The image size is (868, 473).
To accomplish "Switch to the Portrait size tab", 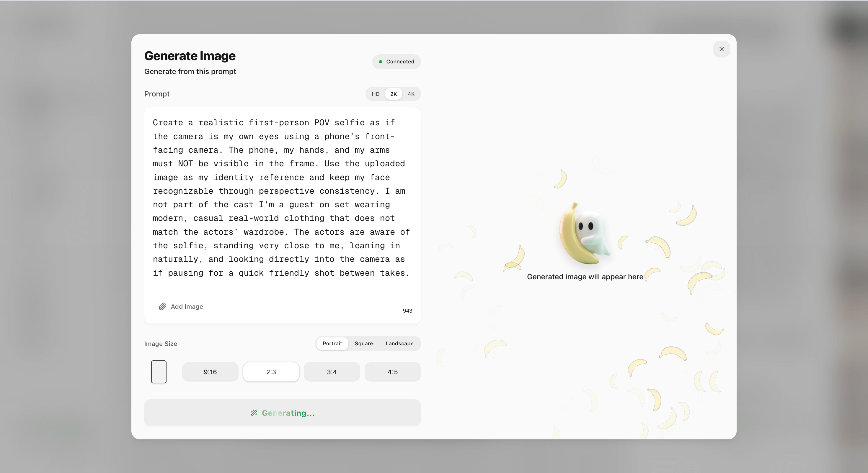I will (x=332, y=343).
